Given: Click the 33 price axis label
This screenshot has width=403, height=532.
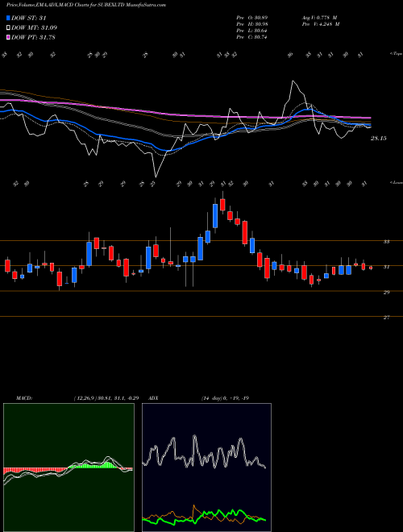Looking at the screenshot, I should point(386,242).
